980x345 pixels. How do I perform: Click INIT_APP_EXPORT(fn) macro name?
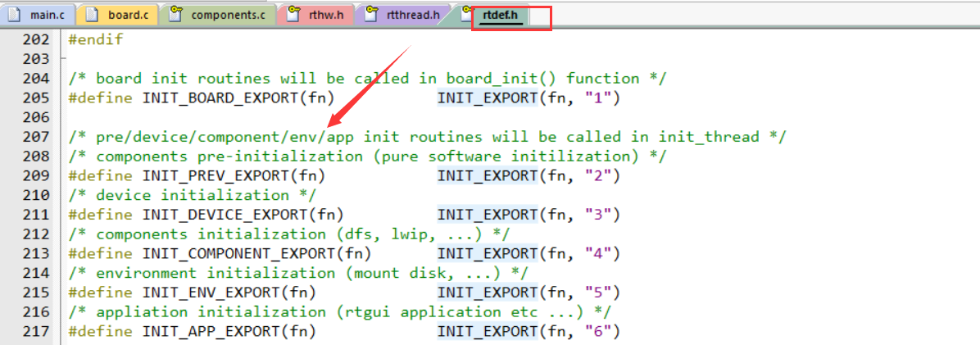tap(229, 331)
